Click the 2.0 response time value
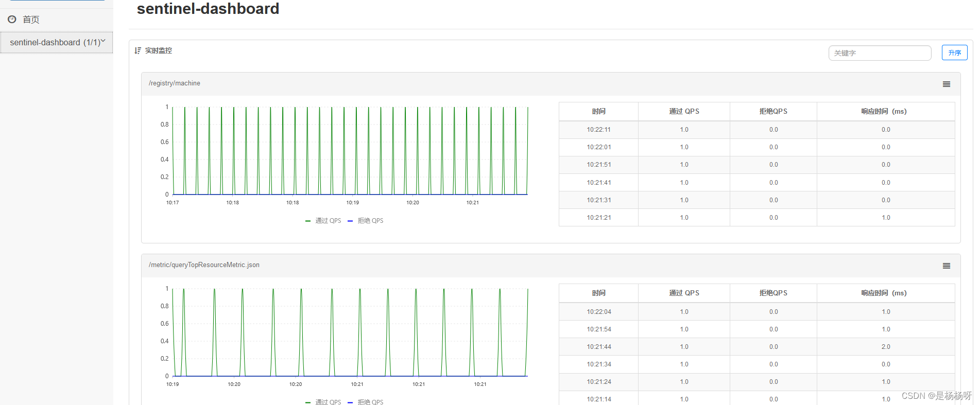 pyautogui.click(x=886, y=347)
